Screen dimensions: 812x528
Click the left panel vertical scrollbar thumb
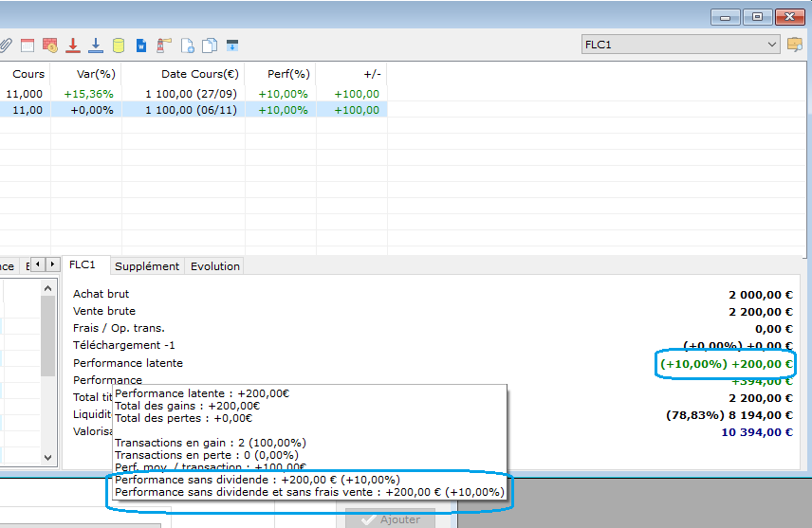click(x=48, y=337)
